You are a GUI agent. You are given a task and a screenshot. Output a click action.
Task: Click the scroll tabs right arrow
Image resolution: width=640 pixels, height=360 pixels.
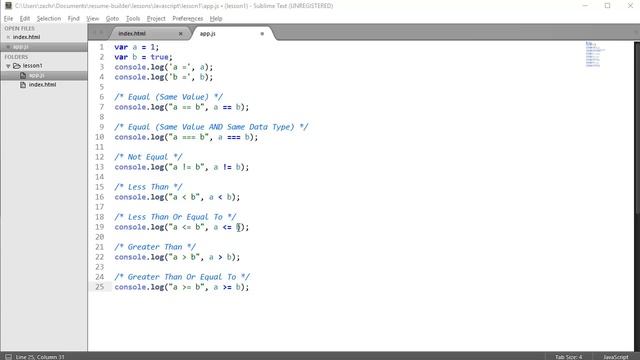pos(102,33)
